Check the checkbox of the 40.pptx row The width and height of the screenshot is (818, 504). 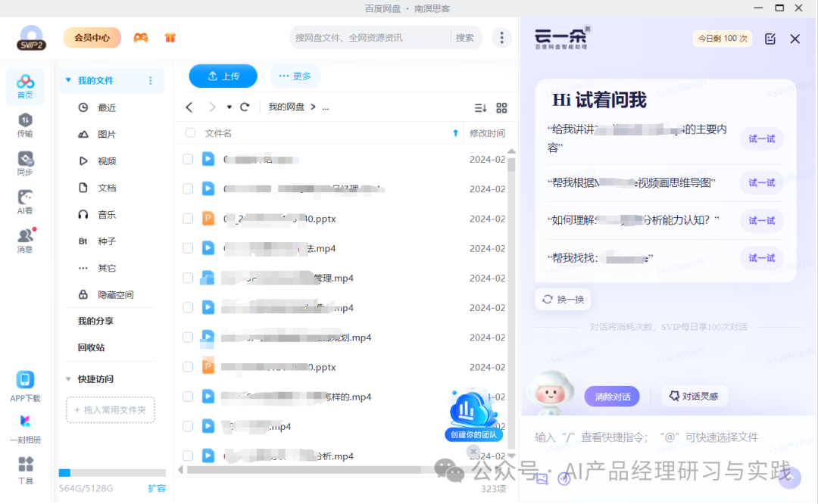point(188,219)
